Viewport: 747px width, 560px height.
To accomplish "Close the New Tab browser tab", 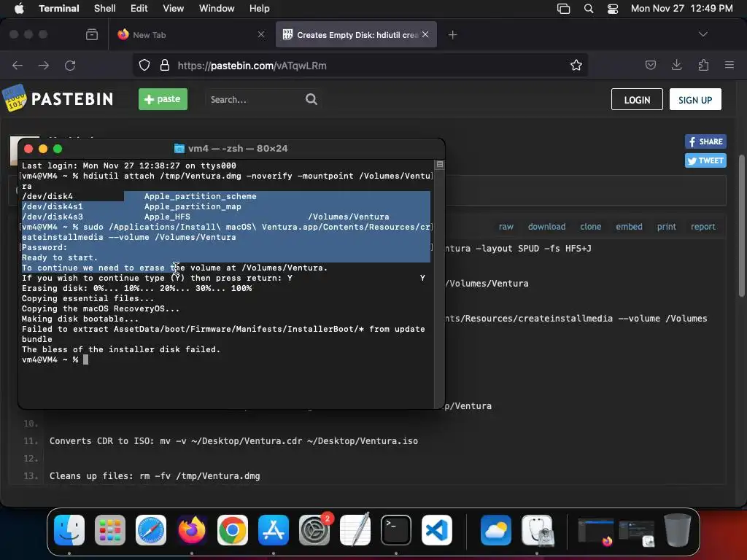I will tap(261, 34).
